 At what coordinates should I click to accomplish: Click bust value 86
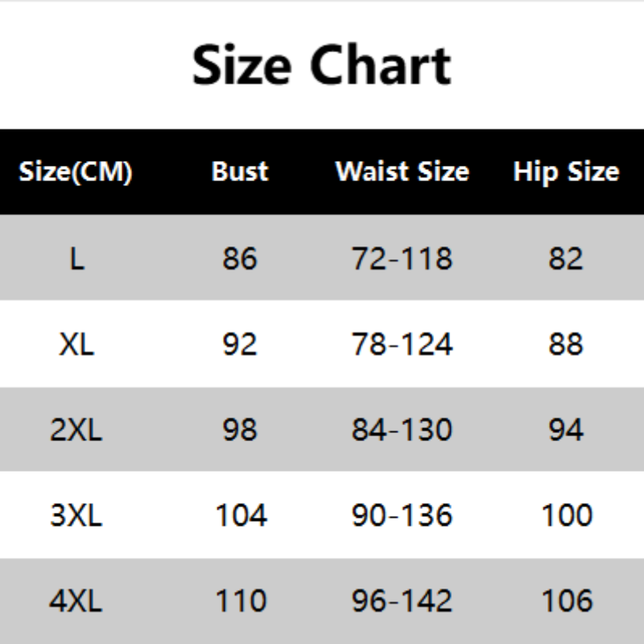coord(240,258)
